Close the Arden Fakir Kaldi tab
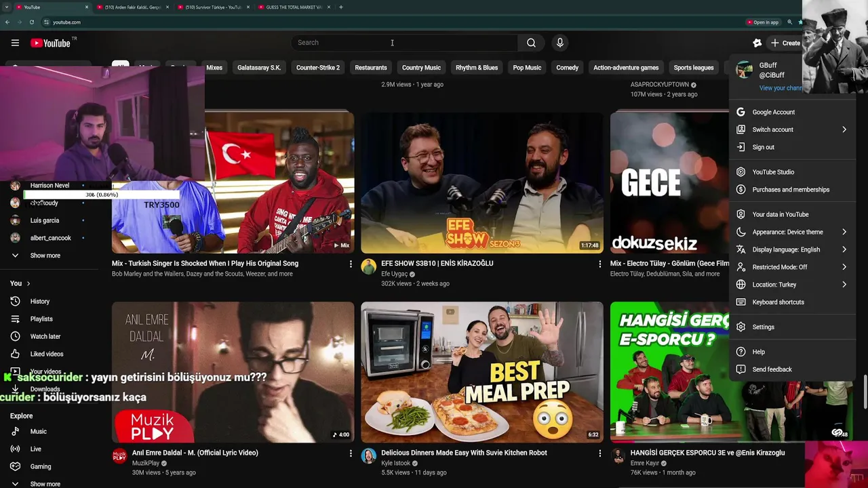Screen dimensions: 868x488 click(167, 7)
